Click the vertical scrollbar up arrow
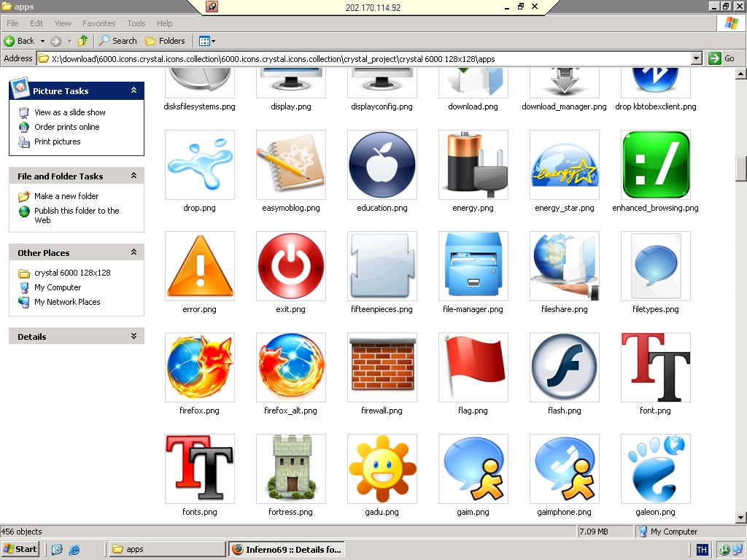The width and height of the screenshot is (747, 560). (x=741, y=74)
